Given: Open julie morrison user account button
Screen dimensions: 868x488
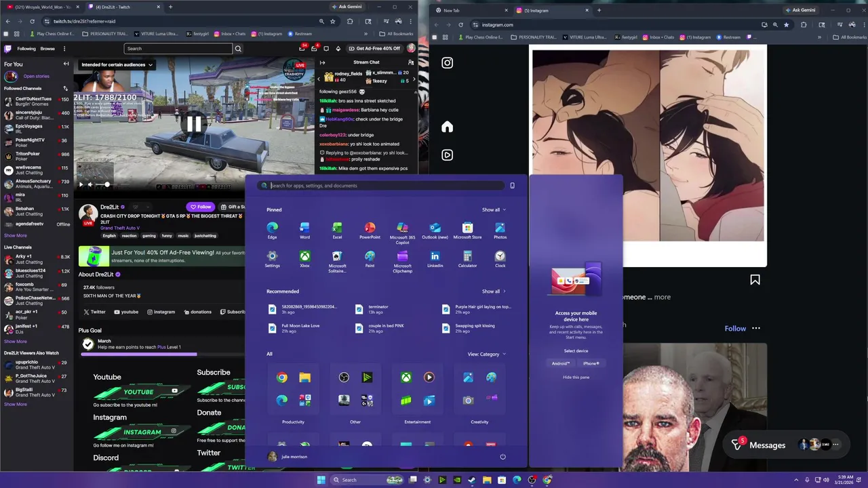Looking at the screenshot, I should (x=288, y=457).
